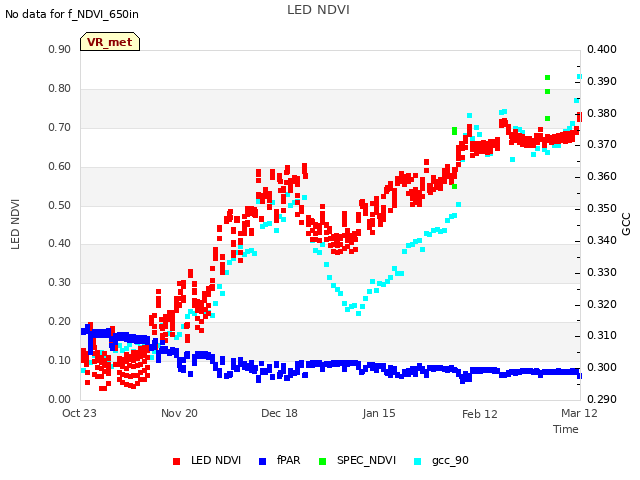This screenshot has height=480, width=640.
Task: Select the green SPEC_NDVI legend swatch
Action: click(x=322, y=461)
